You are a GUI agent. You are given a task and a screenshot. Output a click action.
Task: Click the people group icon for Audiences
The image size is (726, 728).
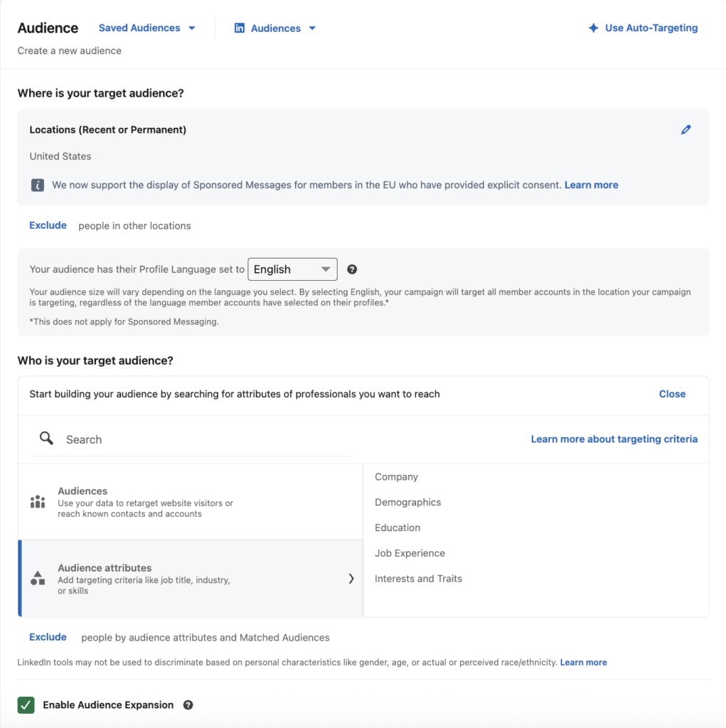38,501
